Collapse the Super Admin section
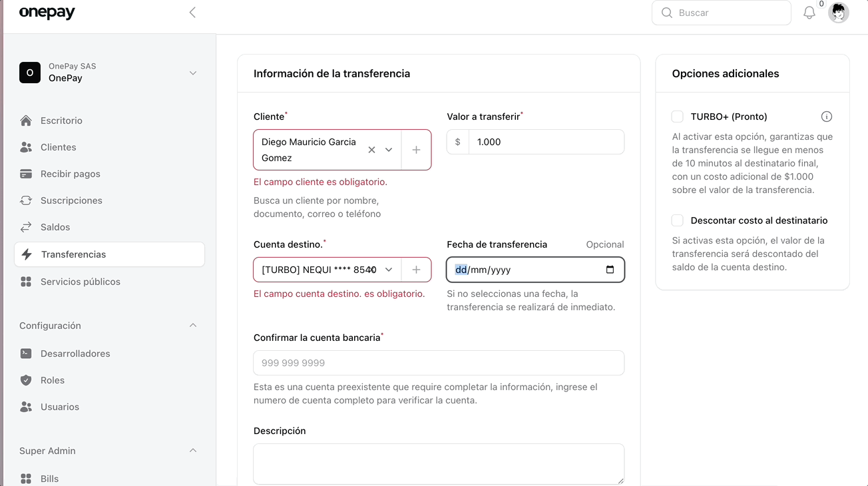This screenshot has height=486, width=868. coord(192,451)
